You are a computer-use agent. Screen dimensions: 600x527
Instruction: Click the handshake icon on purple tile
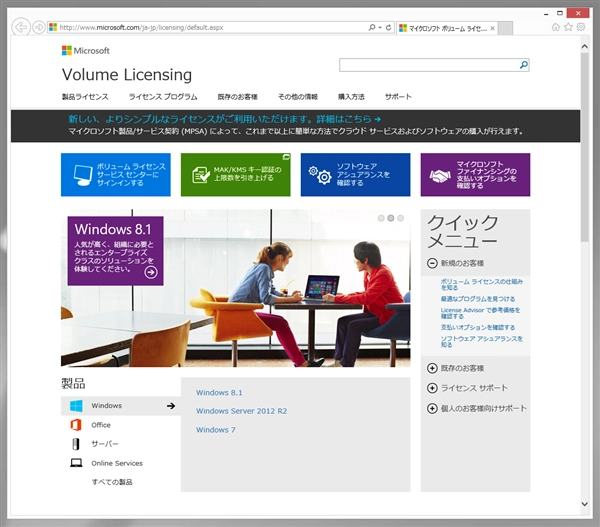(440, 176)
